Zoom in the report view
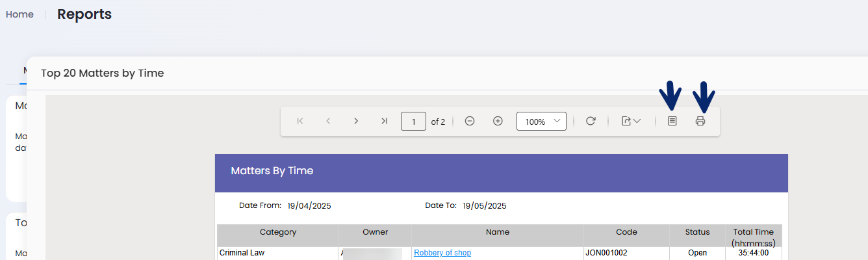Image resolution: width=868 pixels, height=260 pixels. [498, 121]
